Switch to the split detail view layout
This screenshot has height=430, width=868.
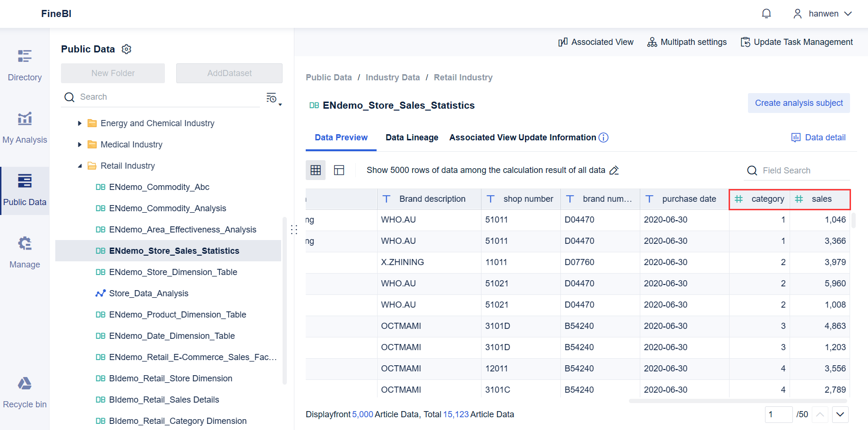pyautogui.click(x=339, y=170)
